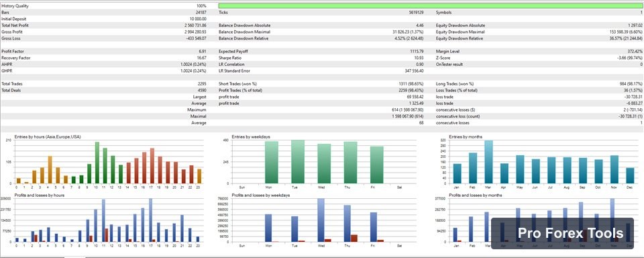Click the Initial Deposit value "10 000.00"

[x=198, y=19]
